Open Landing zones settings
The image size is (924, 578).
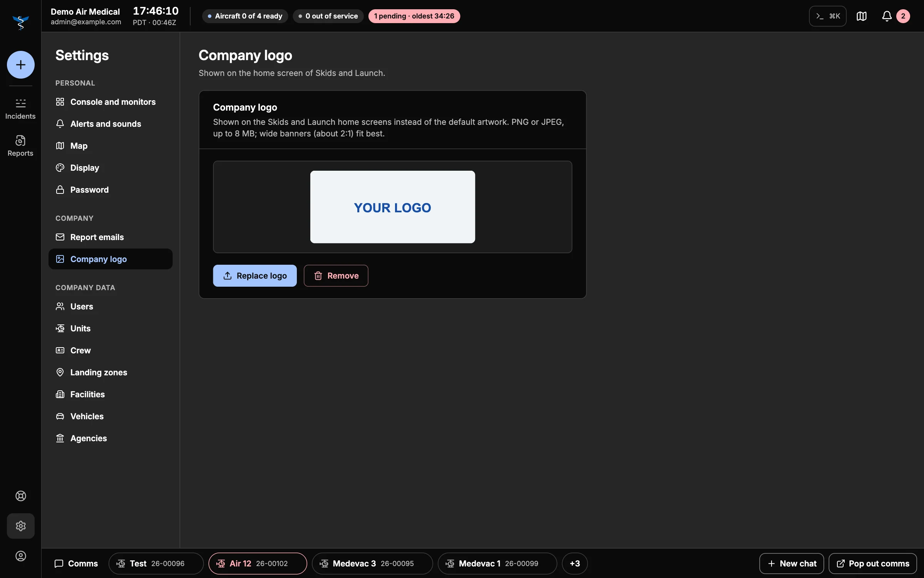click(110, 372)
